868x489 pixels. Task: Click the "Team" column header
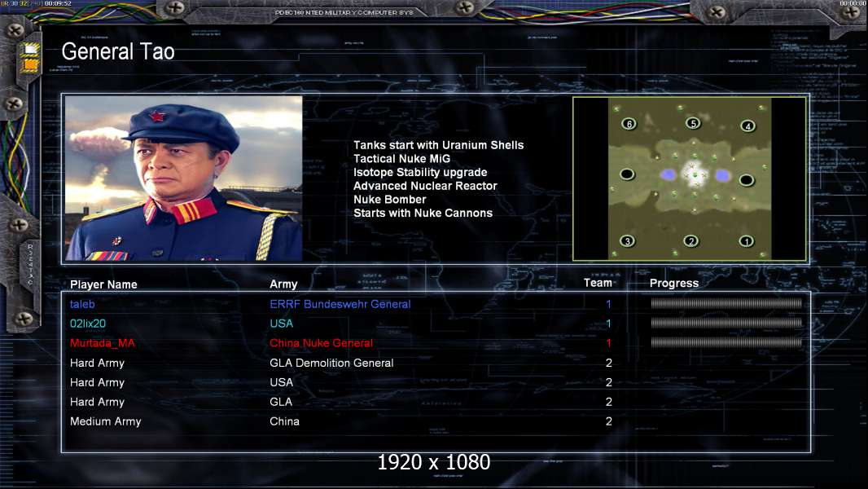pos(598,283)
